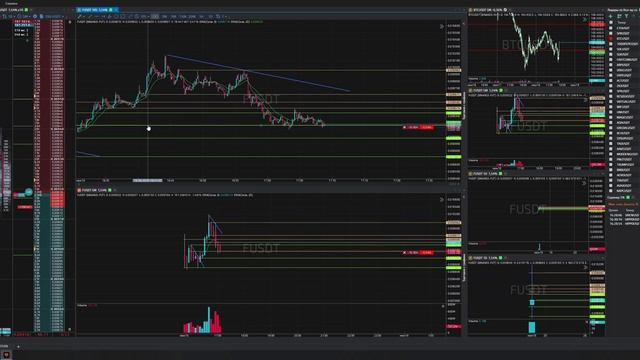Jump to latest bar on FUSDT 1D chart
Screen dimensions: 640x360
[x=585, y=267]
